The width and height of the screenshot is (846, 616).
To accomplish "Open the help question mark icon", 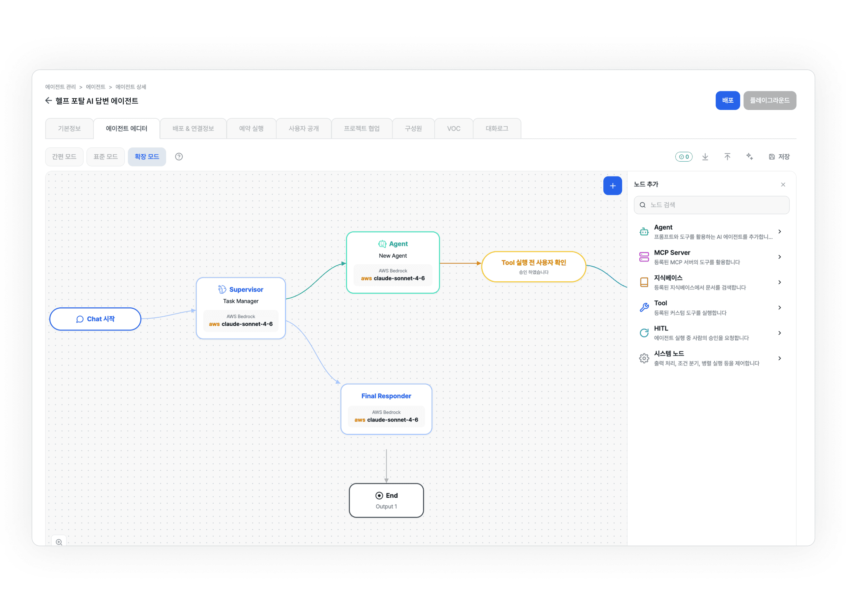I will [x=179, y=157].
